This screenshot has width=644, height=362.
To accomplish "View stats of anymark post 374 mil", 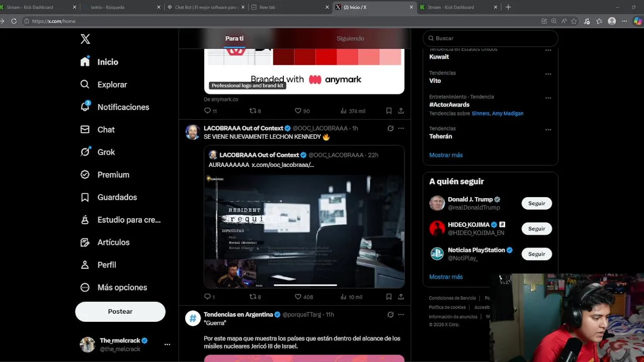I will click(x=353, y=111).
